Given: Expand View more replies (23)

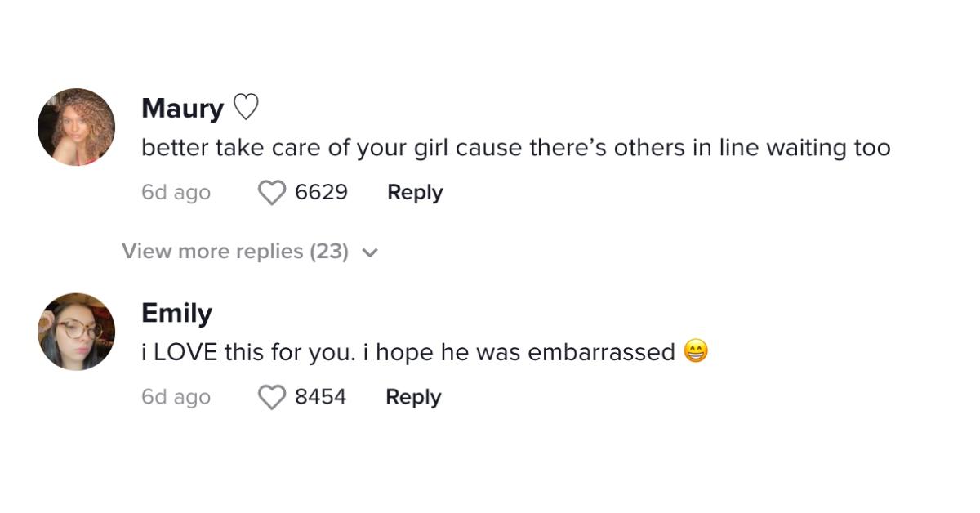Looking at the screenshot, I should [235, 251].
